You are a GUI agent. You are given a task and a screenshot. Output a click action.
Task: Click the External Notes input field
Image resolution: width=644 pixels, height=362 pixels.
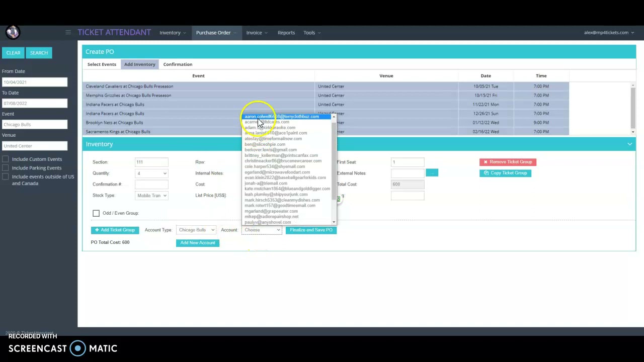(x=408, y=173)
